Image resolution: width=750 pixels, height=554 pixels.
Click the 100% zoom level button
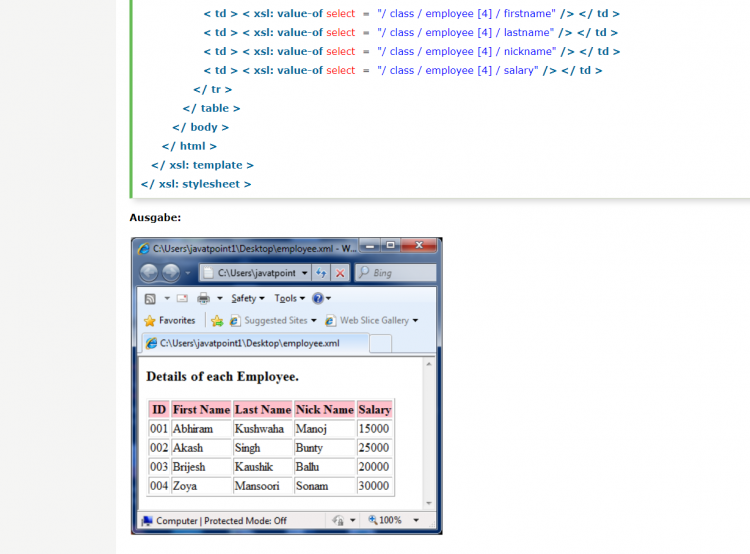point(385,520)
